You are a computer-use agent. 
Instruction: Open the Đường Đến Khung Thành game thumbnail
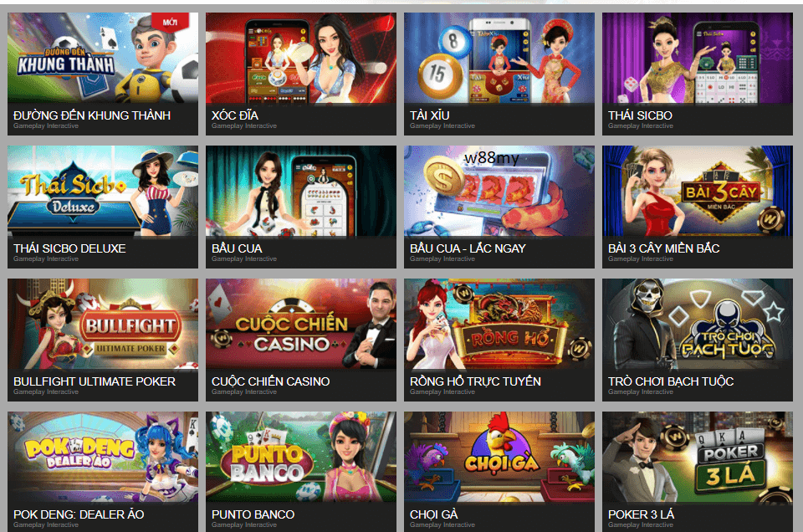102,58
